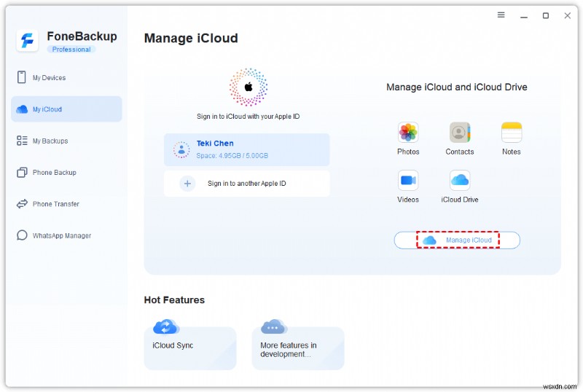The image size is (583, 392).
Task: Click More features in development card
Action: tap(298, 348)
